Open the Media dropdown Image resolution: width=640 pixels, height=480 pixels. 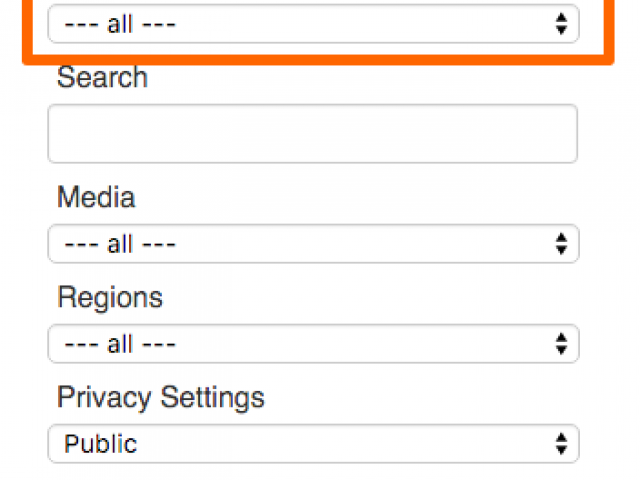point(313,244)
